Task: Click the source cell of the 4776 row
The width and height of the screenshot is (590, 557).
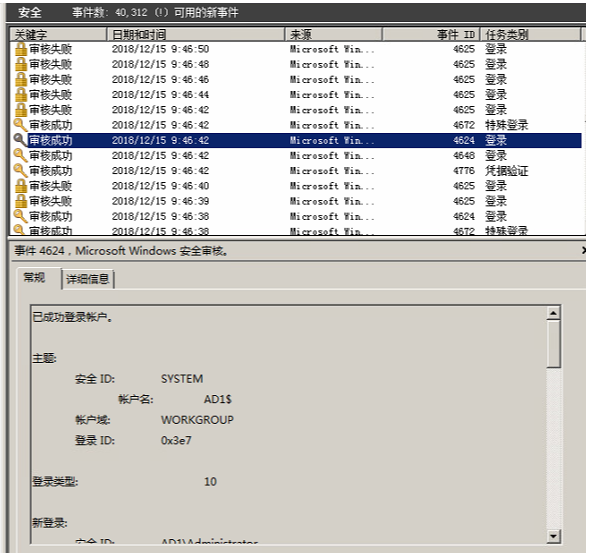Action: 332,171
